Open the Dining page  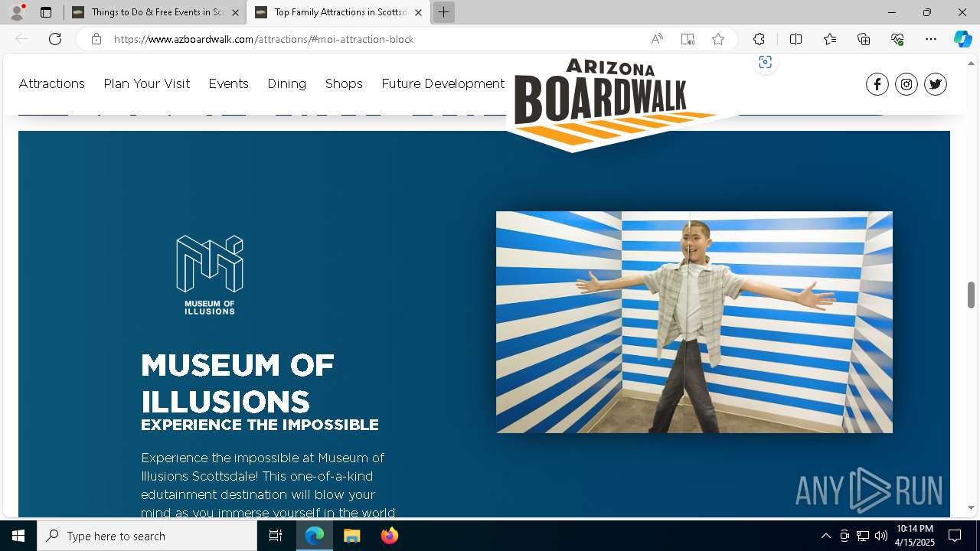point(287,83)
